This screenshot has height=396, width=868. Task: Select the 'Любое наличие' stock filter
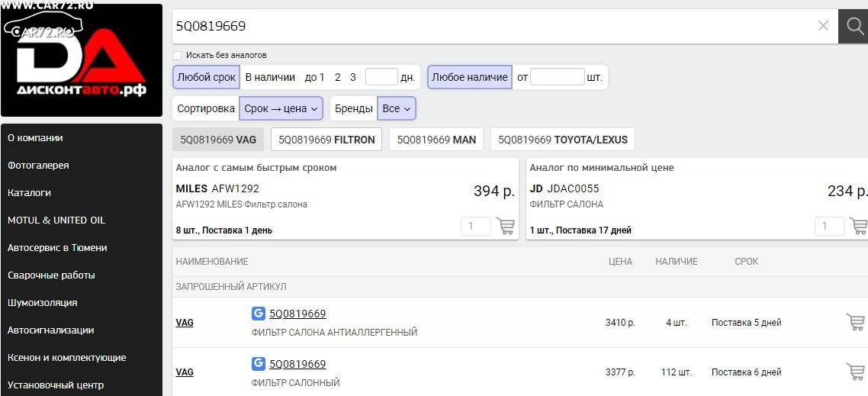[470, 77]
